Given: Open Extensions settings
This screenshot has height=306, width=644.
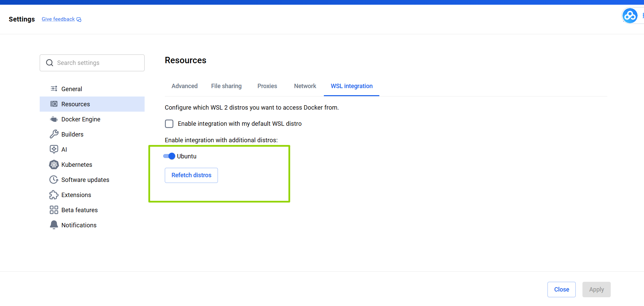Looking at the screenshot, I should 92,195.
